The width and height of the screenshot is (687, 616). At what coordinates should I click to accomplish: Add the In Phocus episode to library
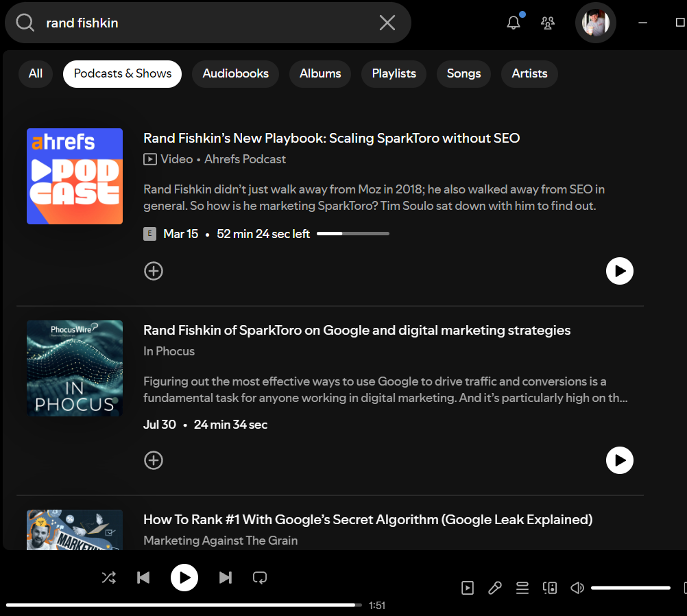coord(154,460)
